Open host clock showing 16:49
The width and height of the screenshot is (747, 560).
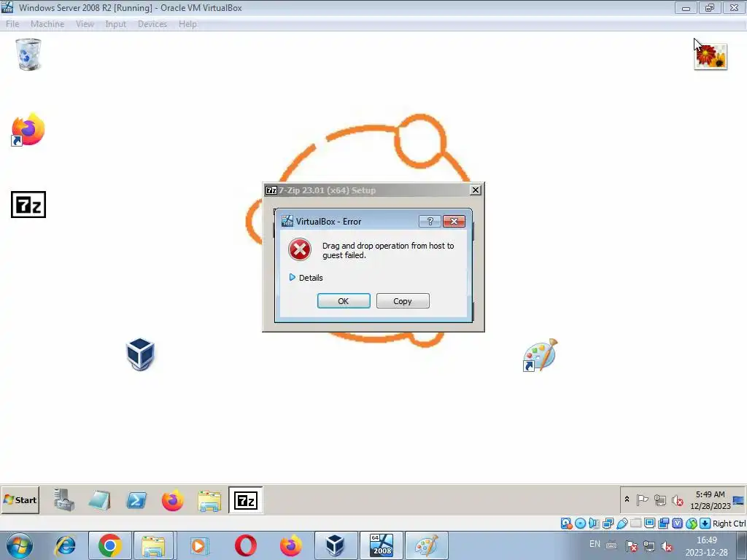706,546
